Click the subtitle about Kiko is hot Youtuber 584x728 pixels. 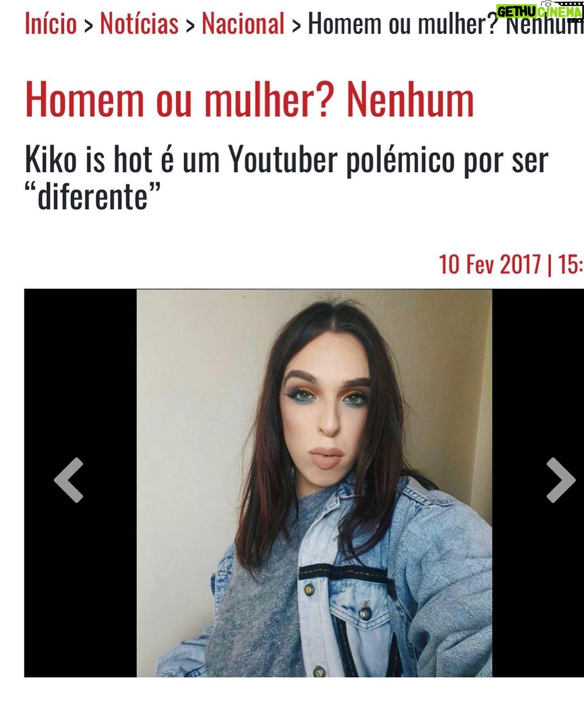[x=287, y=178]
